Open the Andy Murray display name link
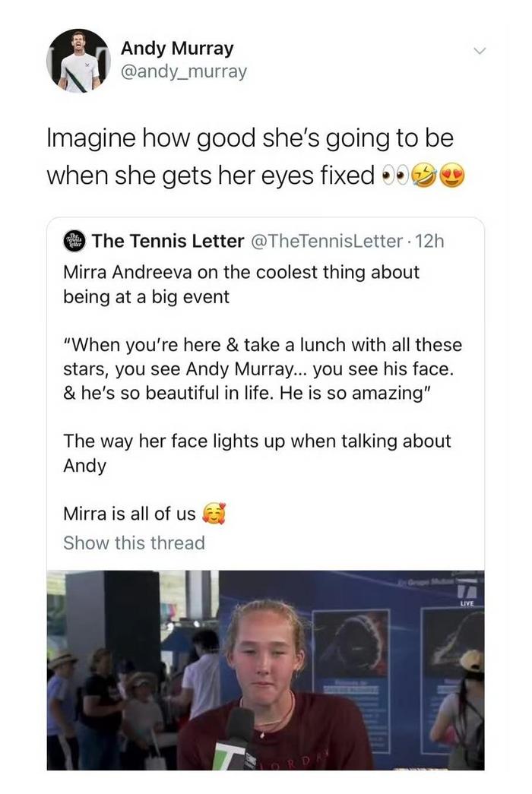 [177, 49]
